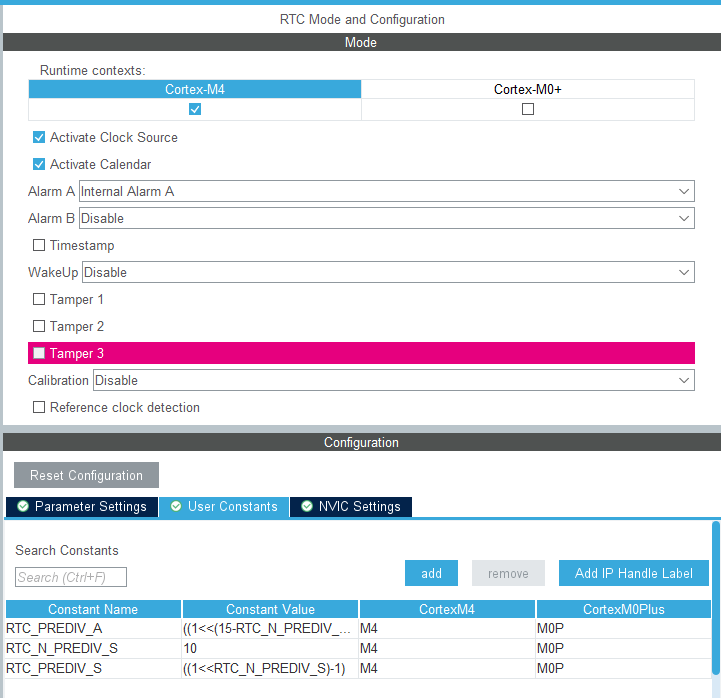Toggle the Tamper 3 checkbox

39,353
